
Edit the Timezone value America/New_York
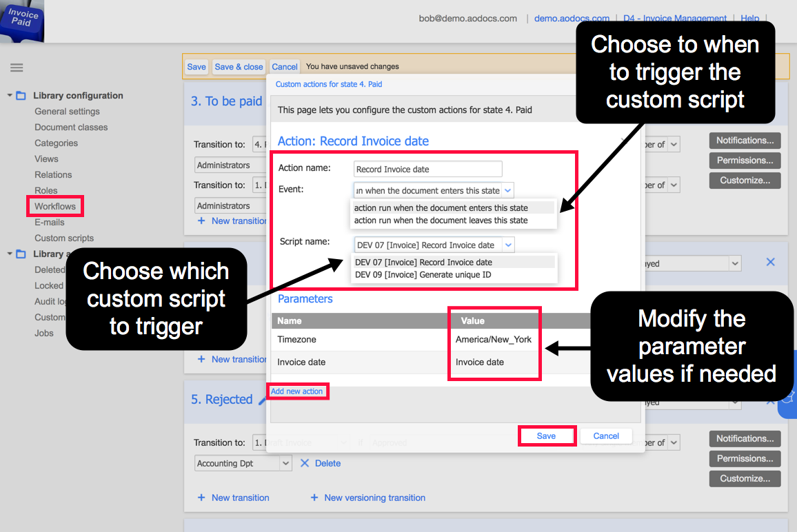pos(494,340)
